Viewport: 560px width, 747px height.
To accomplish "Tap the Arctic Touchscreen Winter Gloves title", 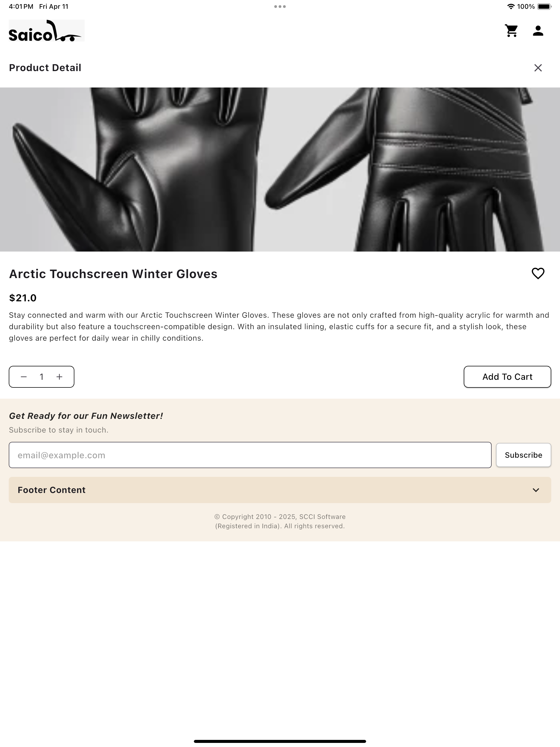I will pyautogui.click(x=113, y=274).
